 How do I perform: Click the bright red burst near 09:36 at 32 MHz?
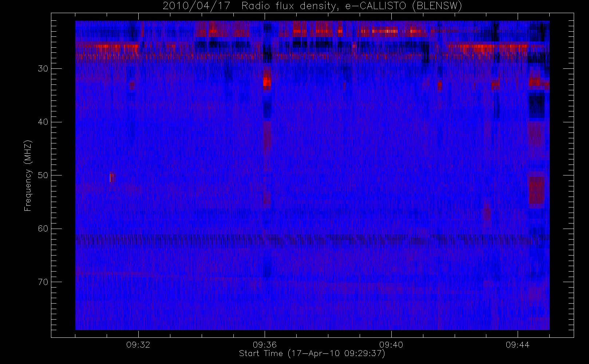(267, 82)
